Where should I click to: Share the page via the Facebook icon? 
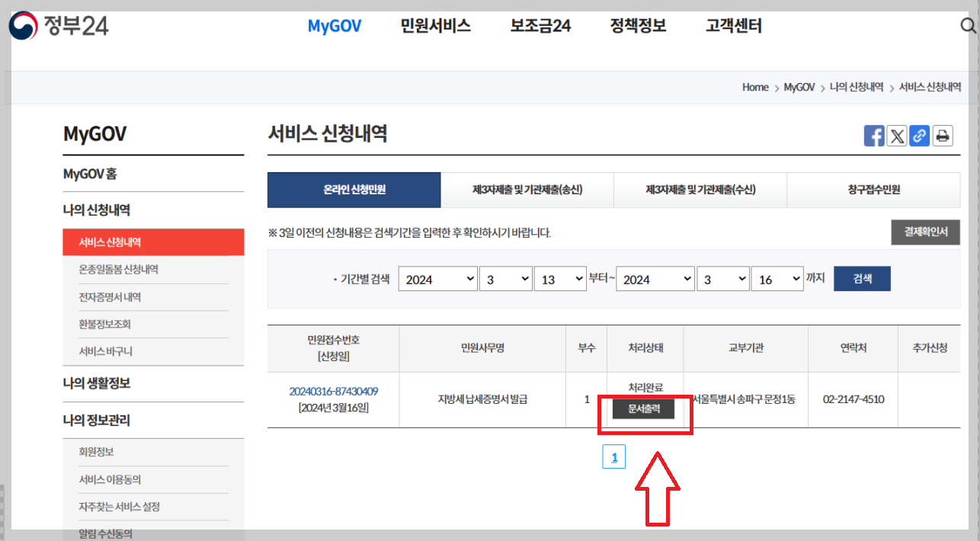(873, 135)
